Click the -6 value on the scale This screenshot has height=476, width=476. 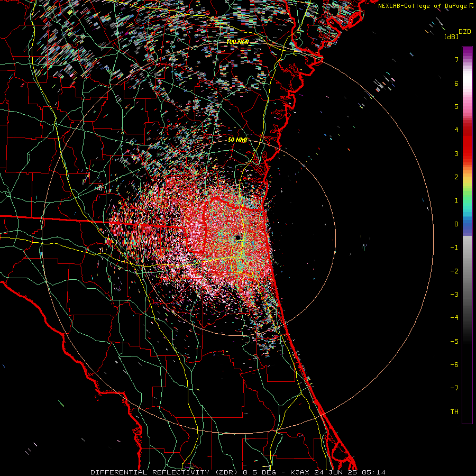tap(454, 365)
